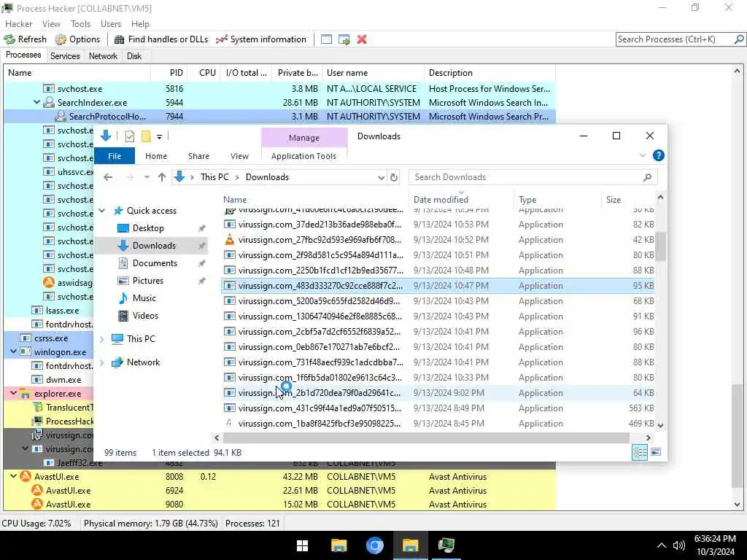Click the Explorer Help question mark icon
Image resolution: width=747 pixels, height=560 pixels.
click(659, 156)
